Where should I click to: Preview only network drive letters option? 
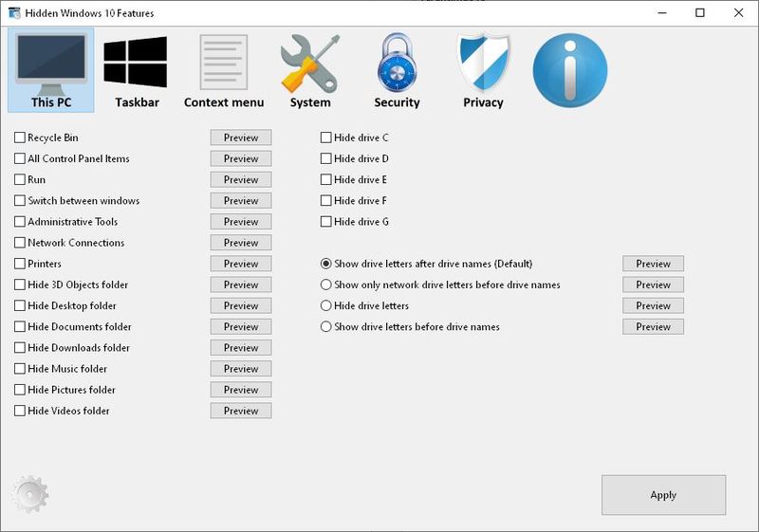(x=653, y=284)
